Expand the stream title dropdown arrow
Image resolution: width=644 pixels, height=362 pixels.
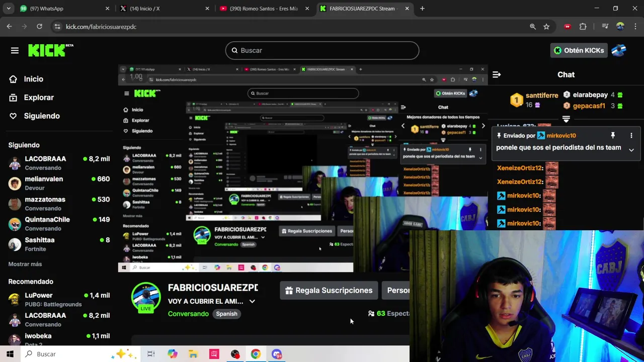[x=252, y=301]
